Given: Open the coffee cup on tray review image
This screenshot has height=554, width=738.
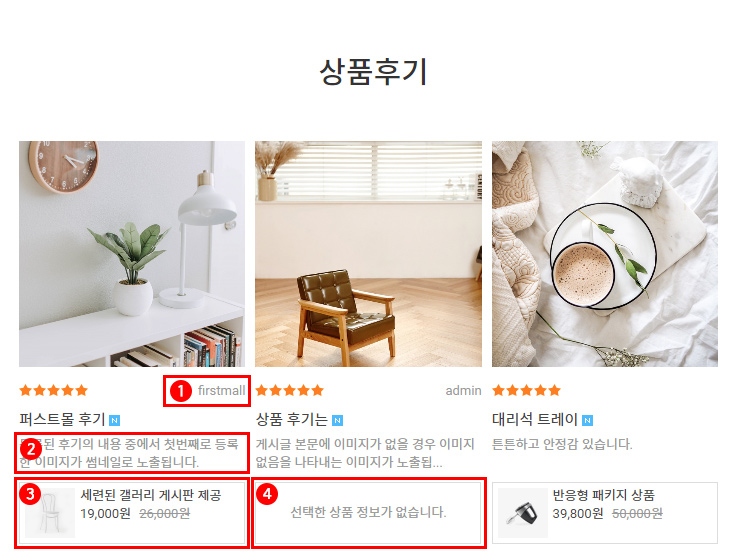Looking at the screenshot, I should [x=605, y=254].
